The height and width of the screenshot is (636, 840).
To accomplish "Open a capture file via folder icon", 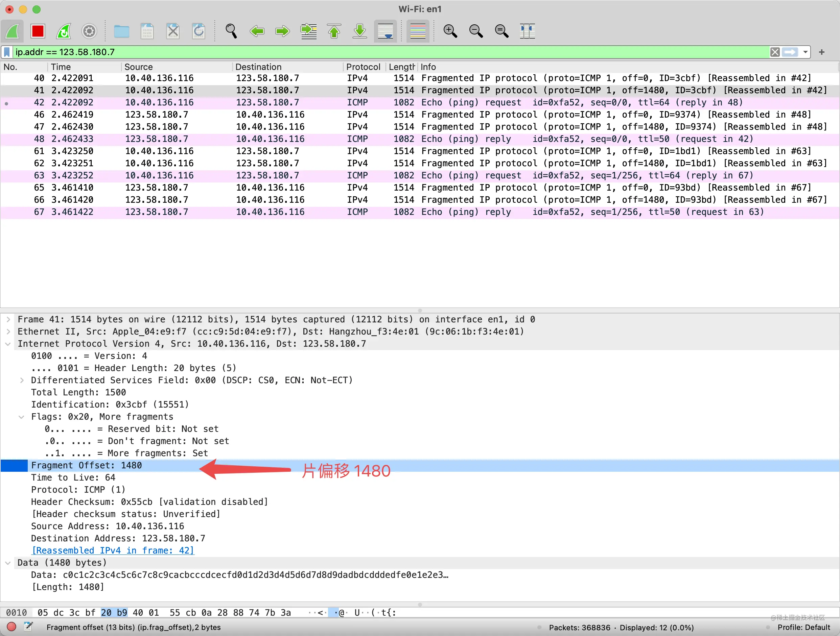I will coord(121,31).
